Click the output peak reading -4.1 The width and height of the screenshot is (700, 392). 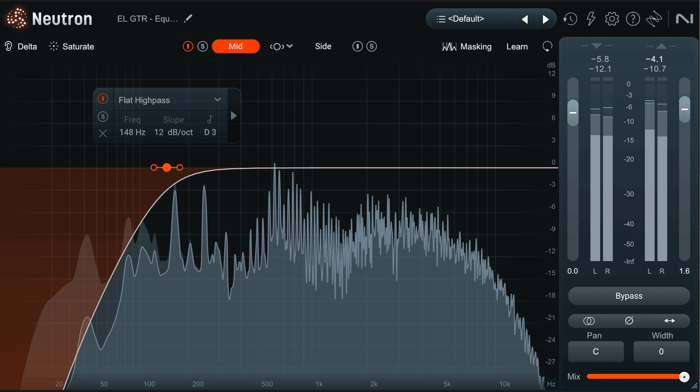tap(654, 59)
